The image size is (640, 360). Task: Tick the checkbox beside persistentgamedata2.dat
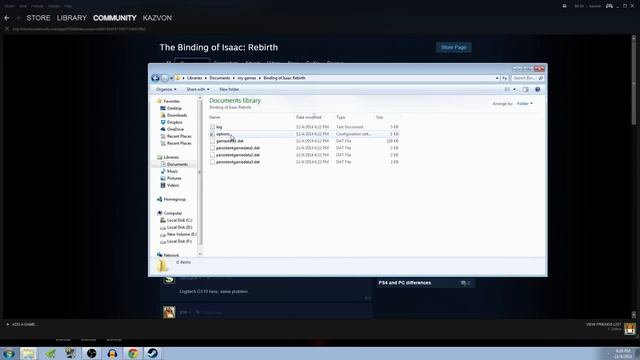coord(212,155)
